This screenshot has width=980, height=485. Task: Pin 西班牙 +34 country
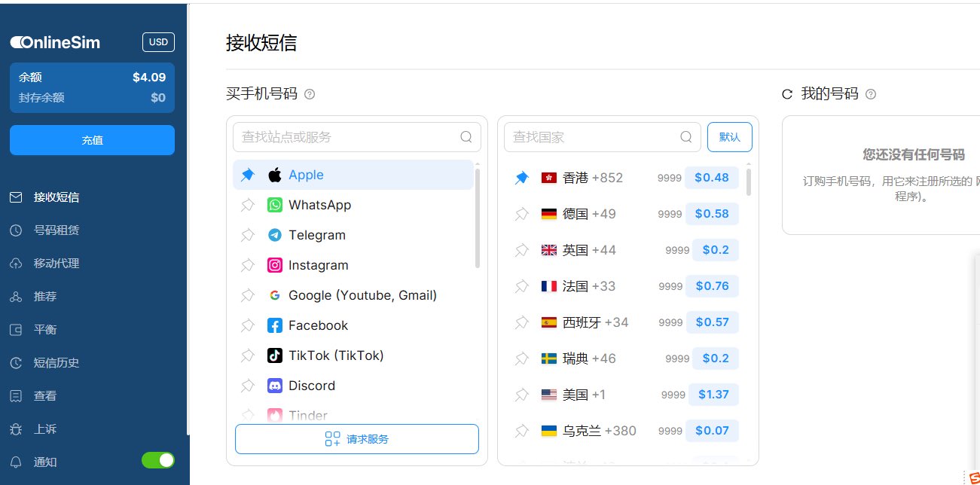click(x=521, y=322)
